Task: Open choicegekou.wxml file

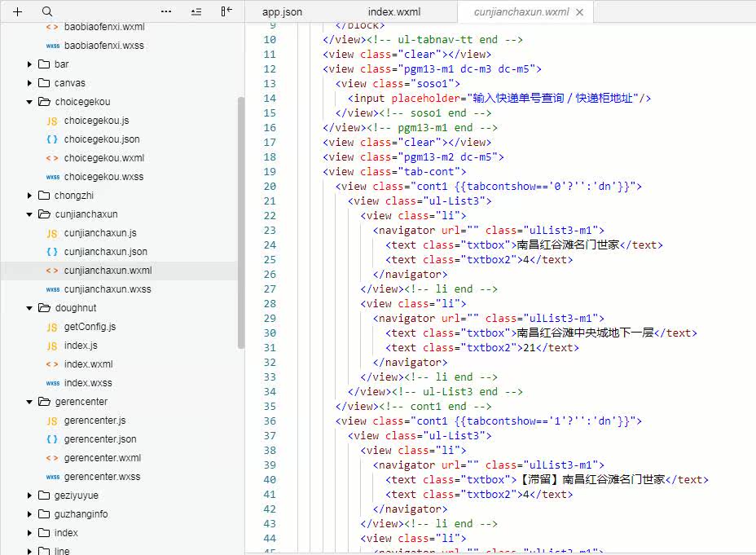Action: coord(104,158)
